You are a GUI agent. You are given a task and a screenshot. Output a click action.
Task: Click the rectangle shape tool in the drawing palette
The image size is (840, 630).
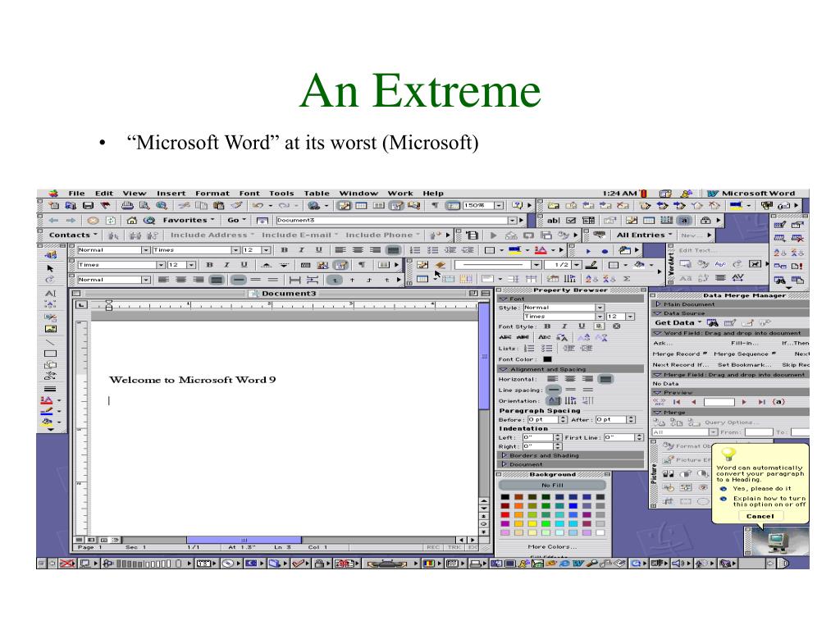click(50, 354)
